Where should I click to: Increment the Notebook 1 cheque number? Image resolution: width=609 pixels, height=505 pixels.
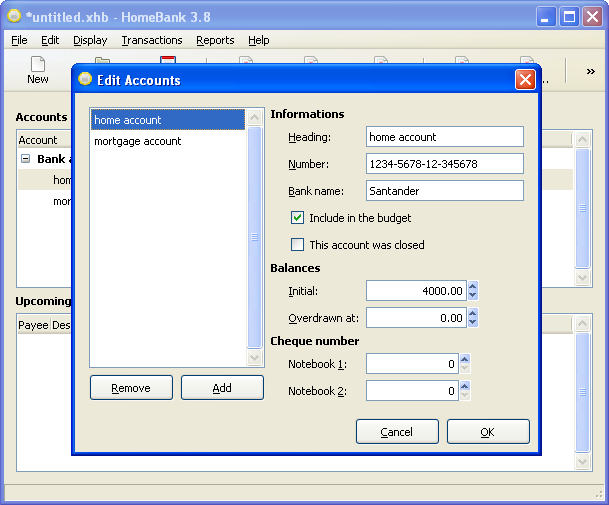click(465, 359)
